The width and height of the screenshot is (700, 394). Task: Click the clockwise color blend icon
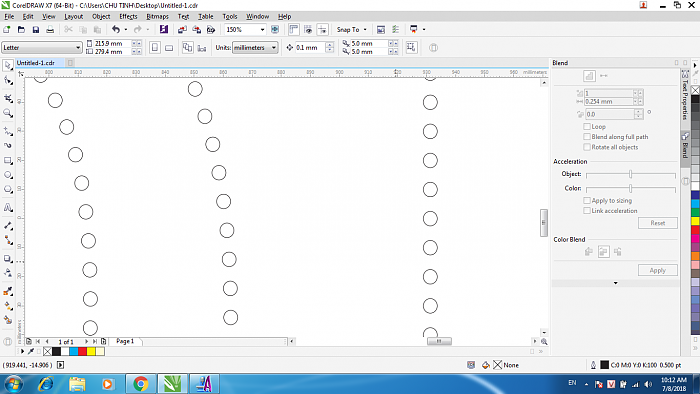[604, 252]
